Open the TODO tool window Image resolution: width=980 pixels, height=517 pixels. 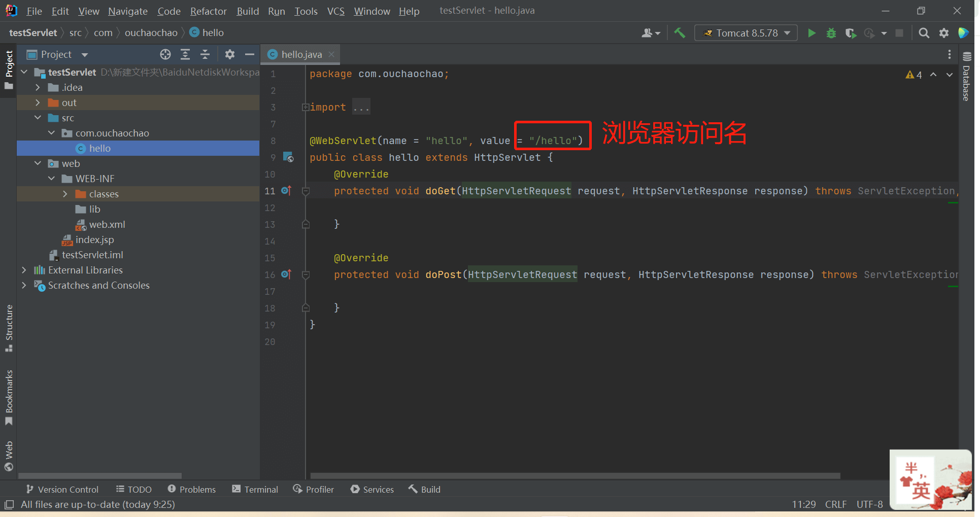click(134, 490)
